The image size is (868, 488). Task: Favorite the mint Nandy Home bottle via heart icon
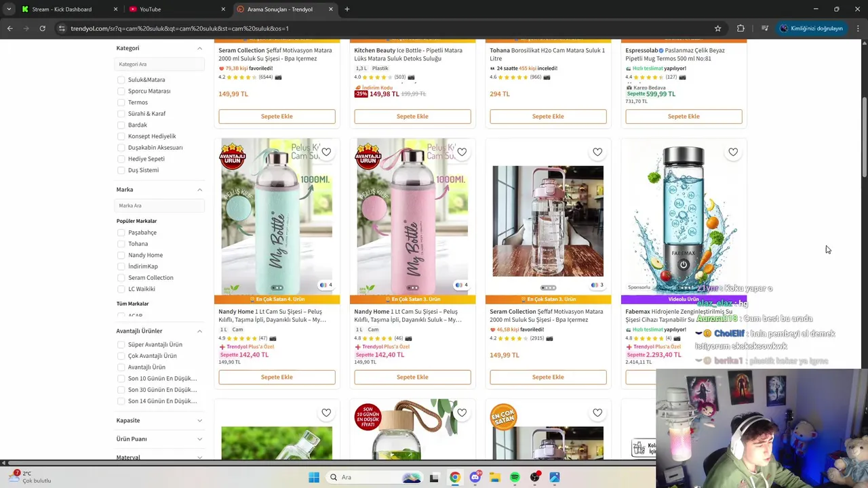326,152
